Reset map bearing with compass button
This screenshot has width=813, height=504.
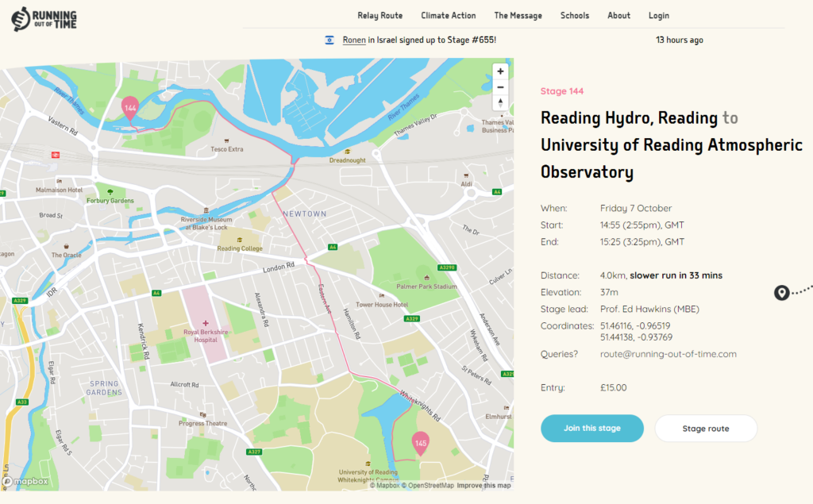click(x=500, y=103)
